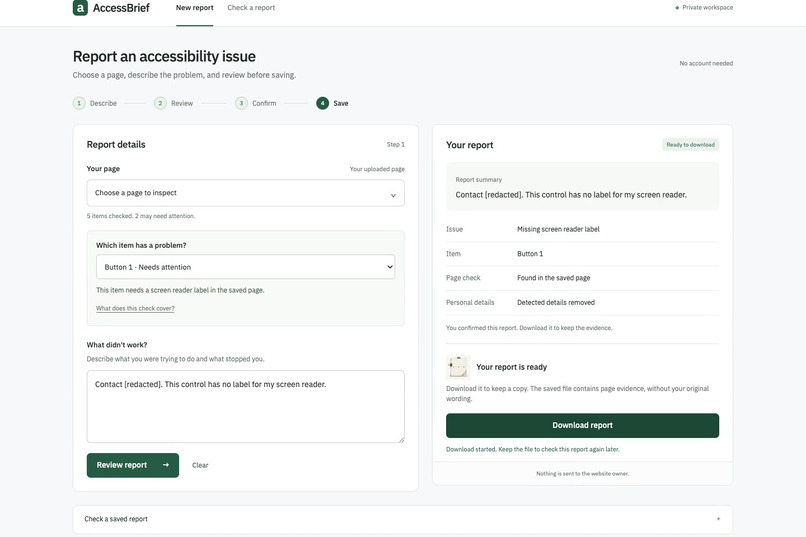Click the AccessBrief logo icon
This screenshot has width=806, height=537.
tap(80, 8)
